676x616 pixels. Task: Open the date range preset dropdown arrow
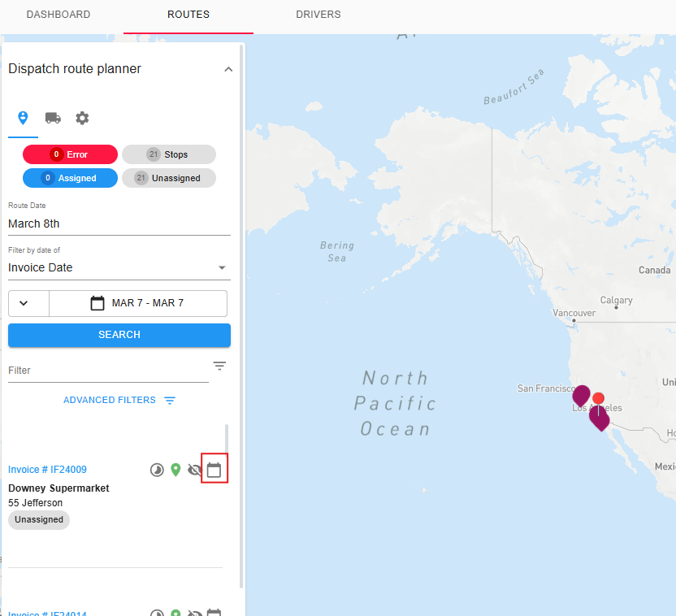click(24, 303)
